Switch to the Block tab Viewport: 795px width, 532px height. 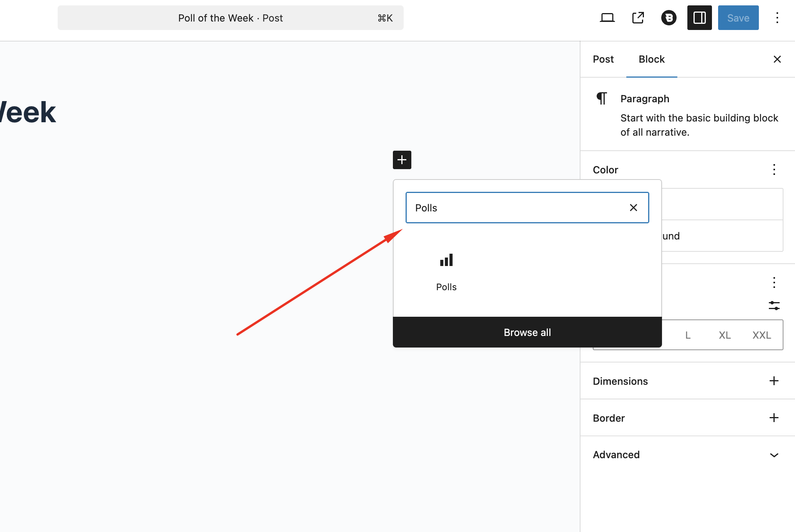pos(652,59)
